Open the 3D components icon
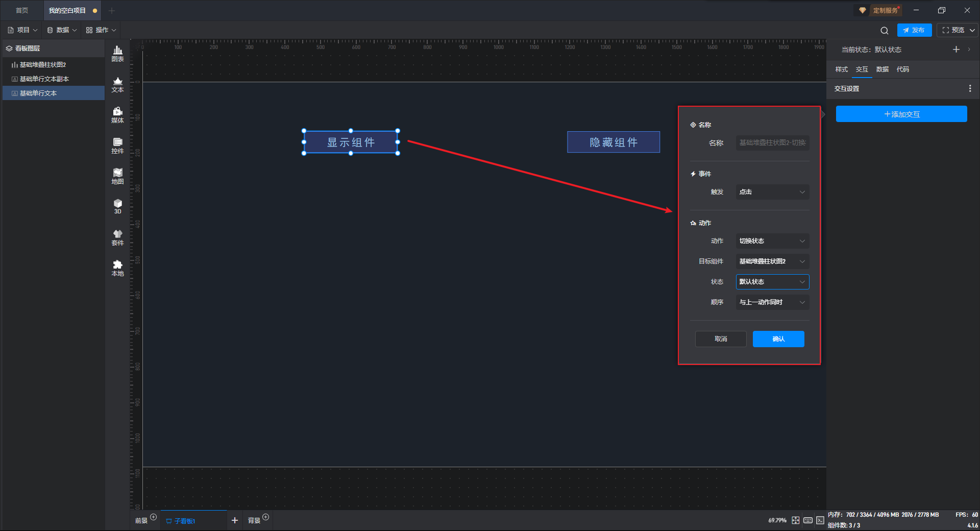Screen dimensions: 980x531 117,206
